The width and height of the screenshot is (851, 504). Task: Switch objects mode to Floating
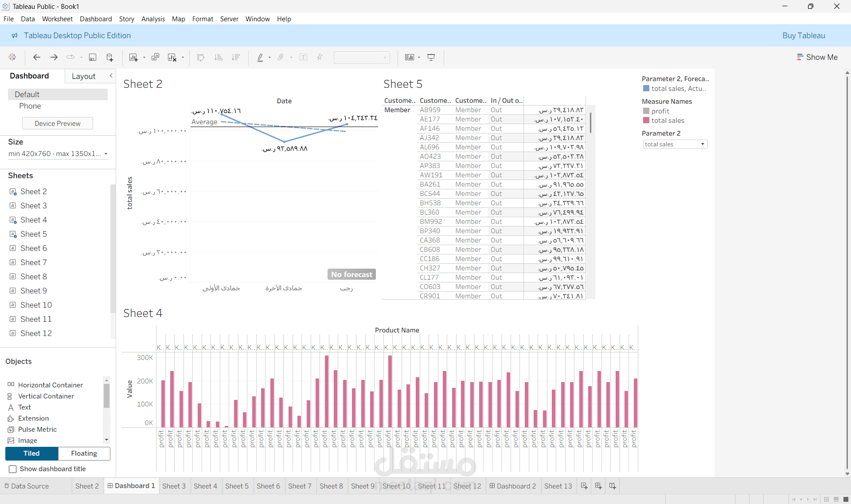point(84,453)
